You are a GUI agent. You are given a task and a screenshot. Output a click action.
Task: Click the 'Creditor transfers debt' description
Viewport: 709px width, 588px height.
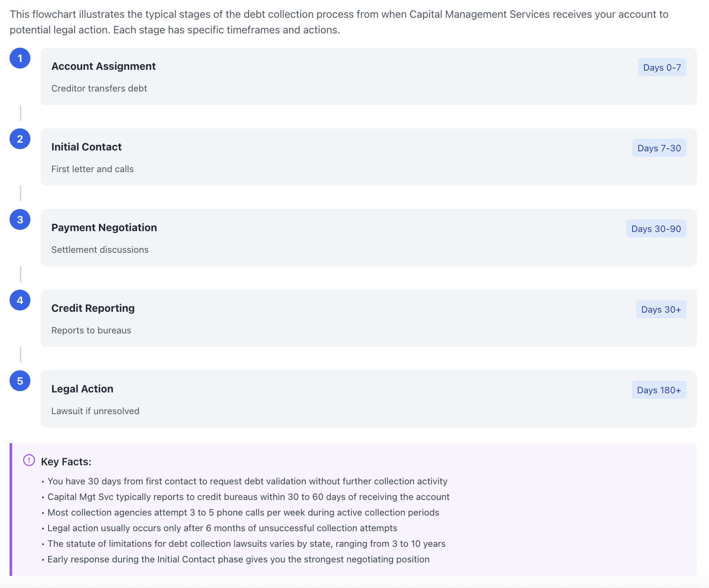tap(99, 88)
